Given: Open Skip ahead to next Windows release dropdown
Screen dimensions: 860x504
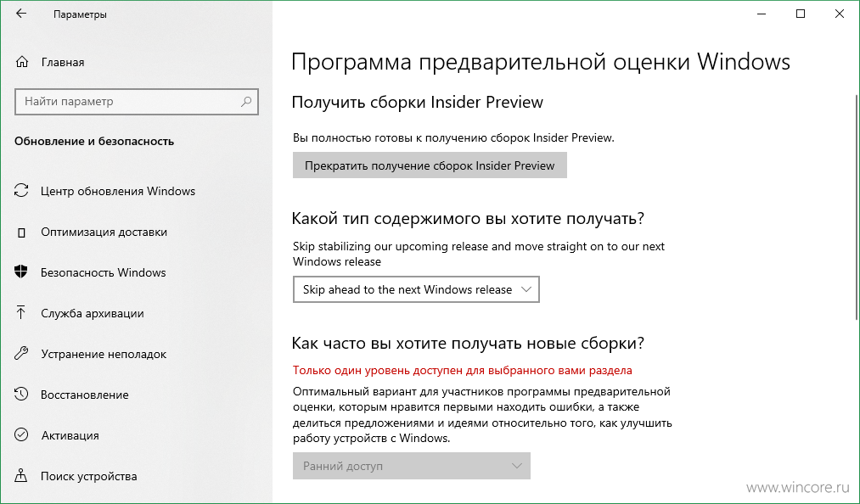Looking at the screenshot, I should tap(416, 289).
